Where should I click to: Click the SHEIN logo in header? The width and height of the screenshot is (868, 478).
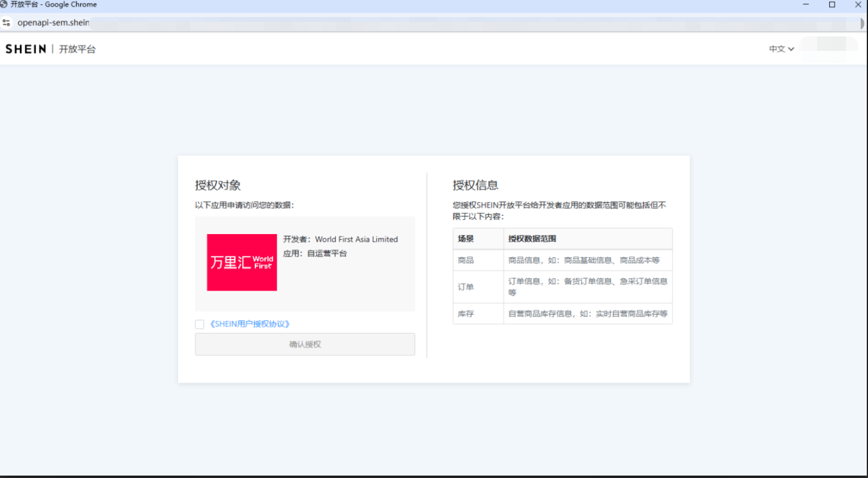[x=25, y=49]
